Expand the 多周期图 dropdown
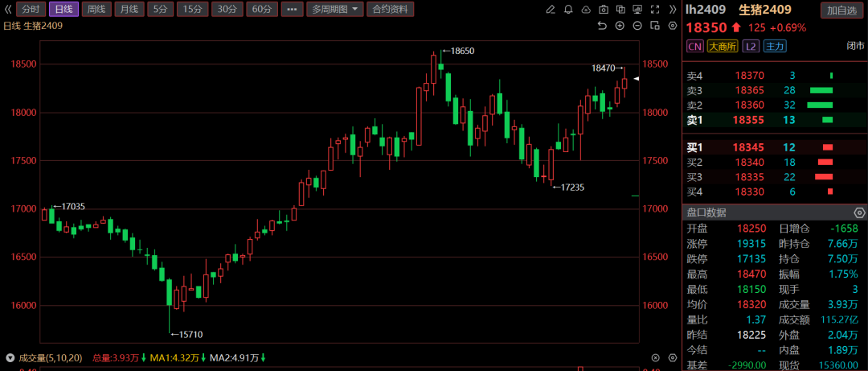Image resolution: width=868 pixels, height=371 pixels. [334, 10]
